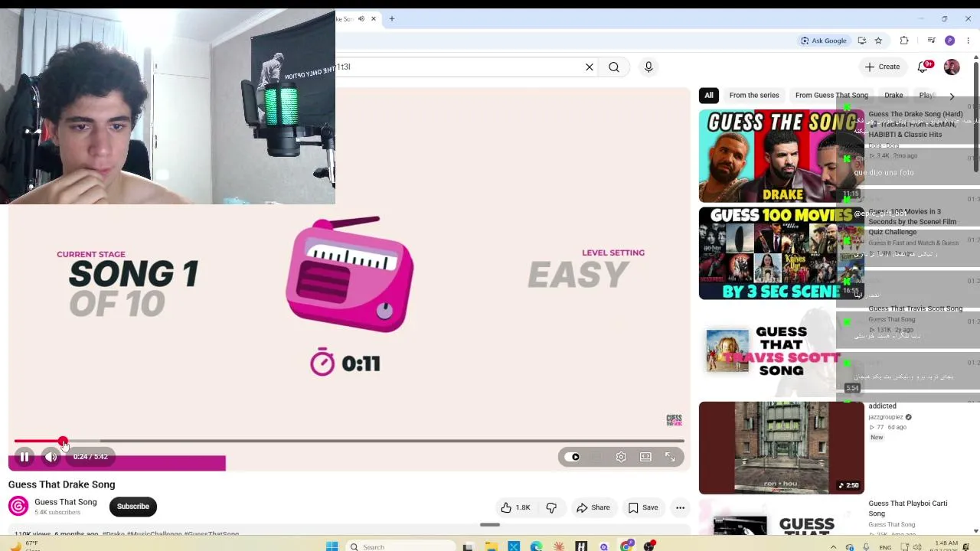
Task: Open the ENG language switcher in the tray
Action: [x=885, y=548]
